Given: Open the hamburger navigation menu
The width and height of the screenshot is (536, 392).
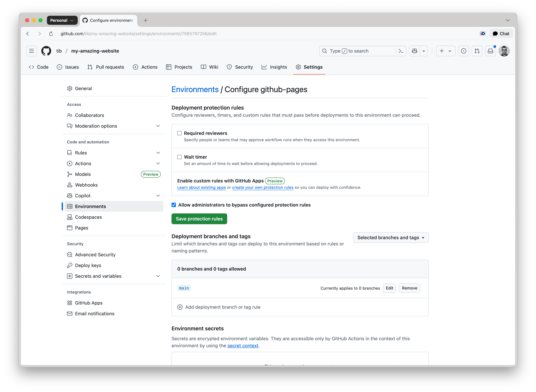Looking at the screenshot, I should click(31, 51).
